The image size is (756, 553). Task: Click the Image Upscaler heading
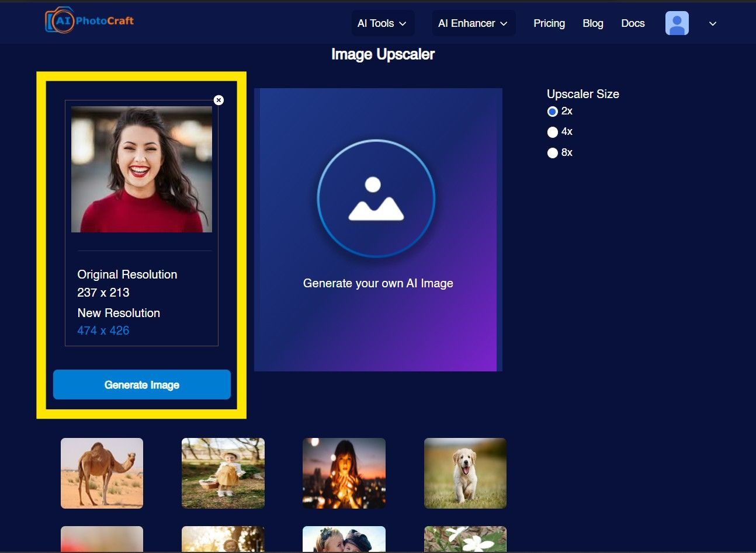point(383,54)
